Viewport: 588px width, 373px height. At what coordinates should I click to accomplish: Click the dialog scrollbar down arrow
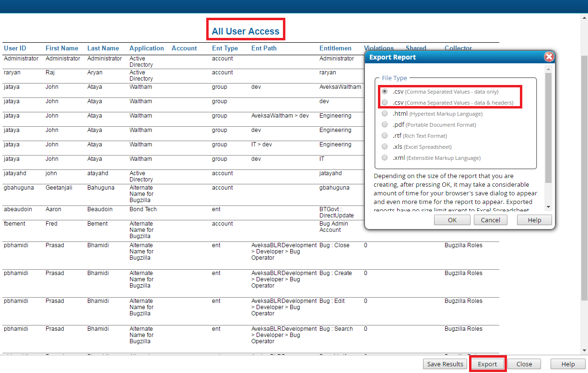(x=549, y=207)
